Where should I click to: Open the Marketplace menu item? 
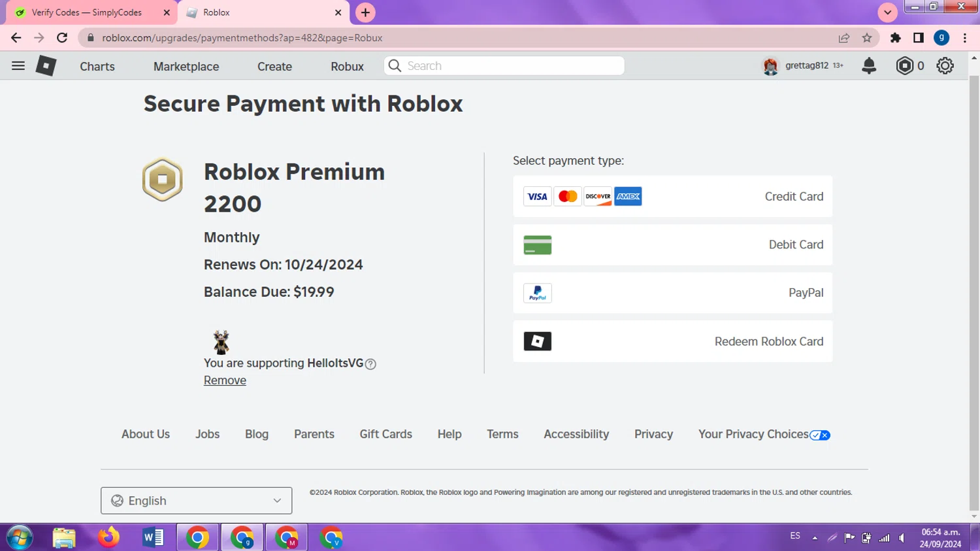pyautogui.click(x=186, y=67)
